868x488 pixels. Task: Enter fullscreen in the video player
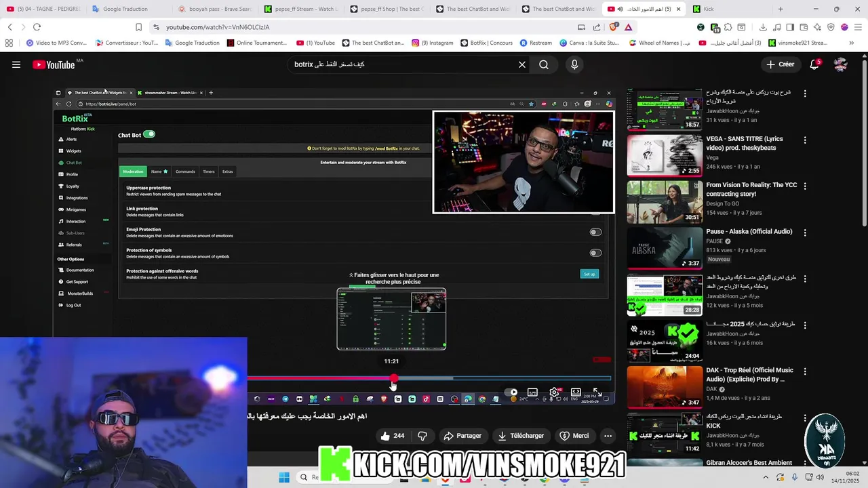[597, 392]
